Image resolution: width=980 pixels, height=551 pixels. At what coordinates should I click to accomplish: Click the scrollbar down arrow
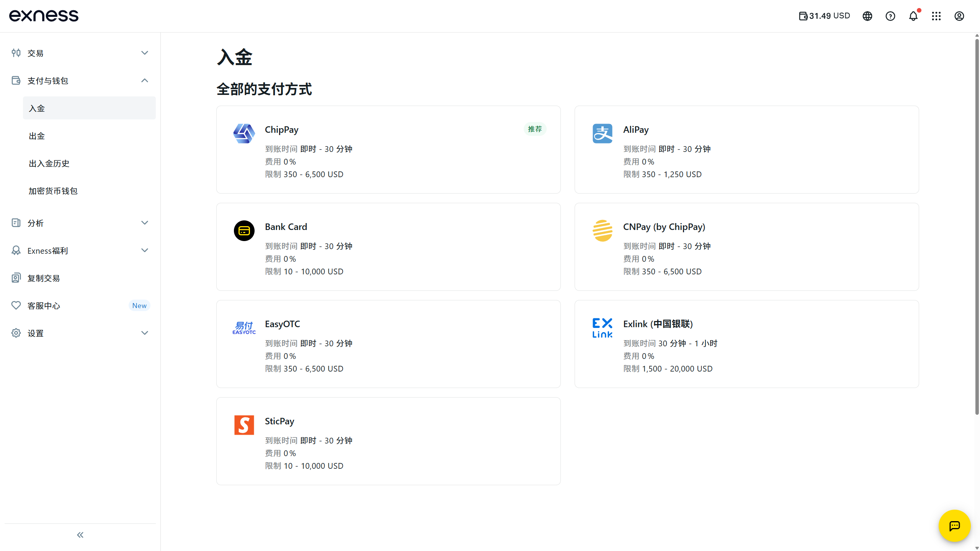[977, 548]
